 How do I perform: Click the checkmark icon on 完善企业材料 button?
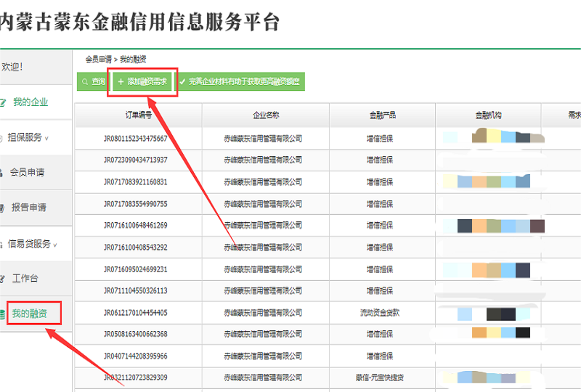pos(183,82)
